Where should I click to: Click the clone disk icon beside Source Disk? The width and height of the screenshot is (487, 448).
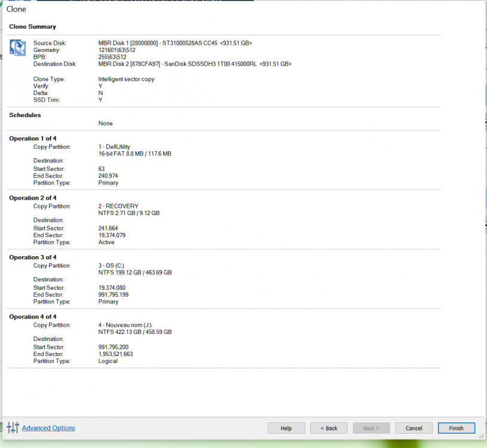(17, 48)
